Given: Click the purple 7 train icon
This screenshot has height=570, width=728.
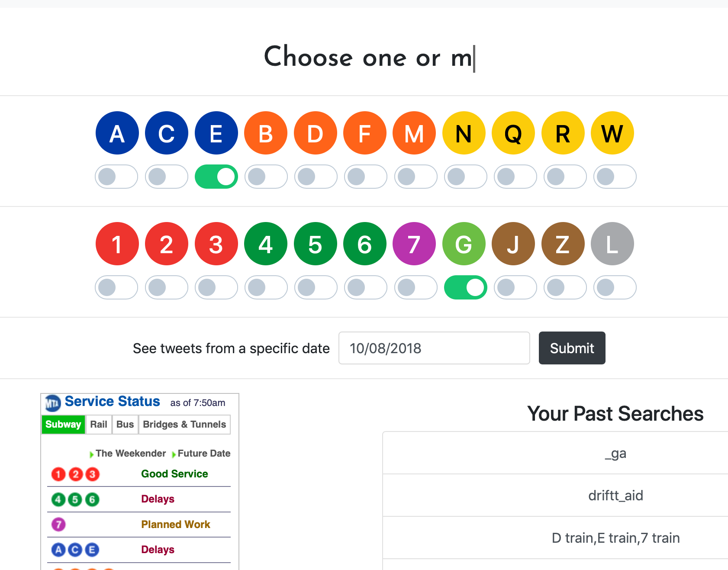Looking at the screenshot, I should click(x=414, y=244).
